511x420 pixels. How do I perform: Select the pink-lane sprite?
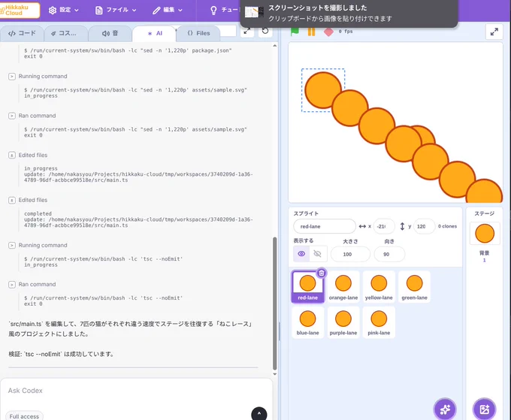(x=379, y=322)
